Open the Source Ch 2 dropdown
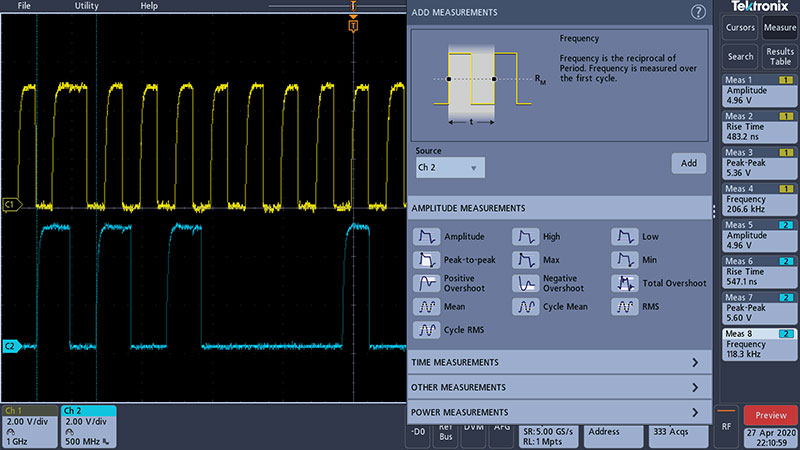 tap(450, 167)
